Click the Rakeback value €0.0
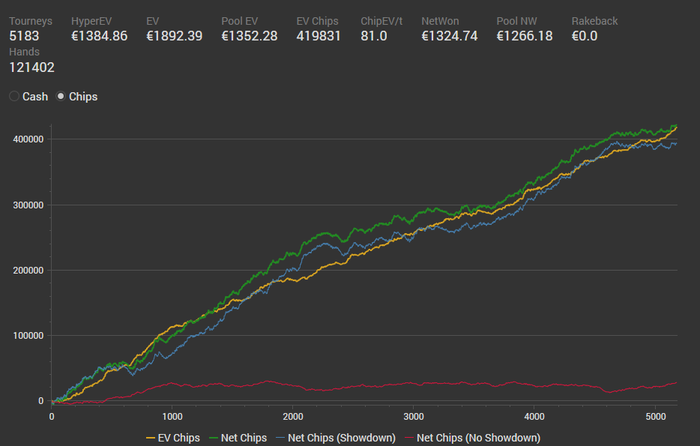Image resolution: width=700 pixels, height=446 pixels. tap(584, 36)
